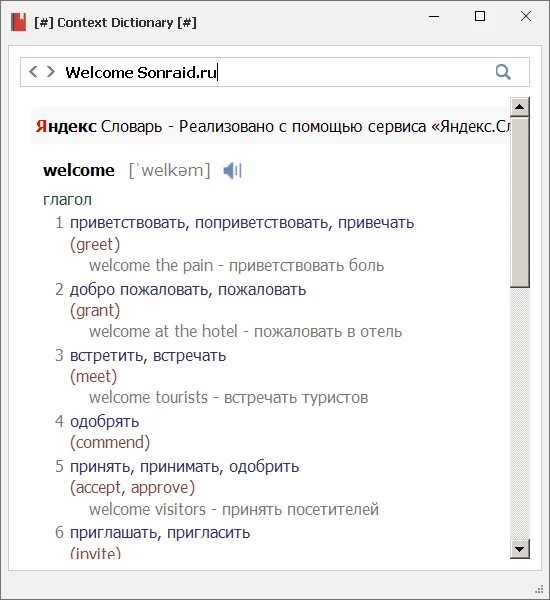The image size is (550, 600).
Task: Click the synonym (grant)
Action: click(95, 310)
